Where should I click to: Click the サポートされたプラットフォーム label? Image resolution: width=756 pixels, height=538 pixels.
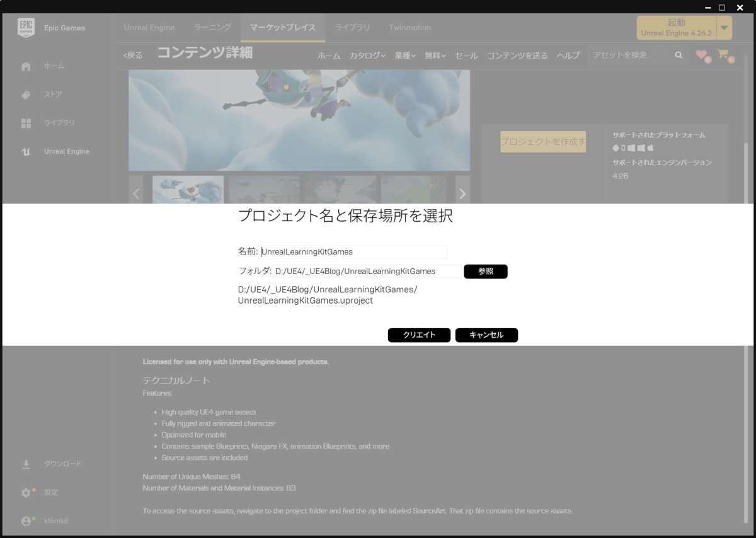pos(659,135)
